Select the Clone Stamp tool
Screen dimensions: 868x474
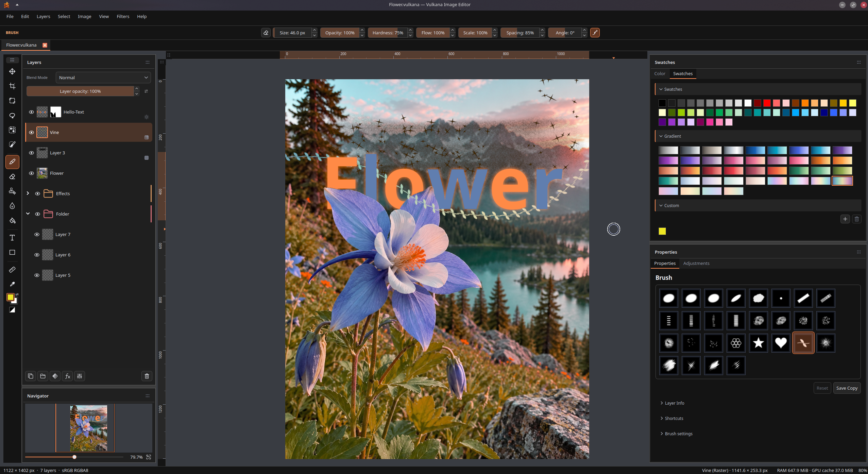[x=12, y=191]
